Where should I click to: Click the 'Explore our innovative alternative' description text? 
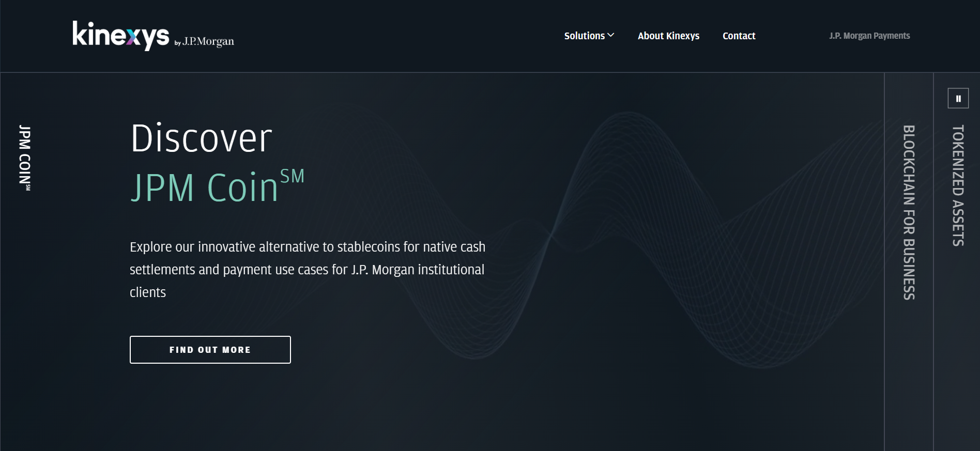pos(308,269)
